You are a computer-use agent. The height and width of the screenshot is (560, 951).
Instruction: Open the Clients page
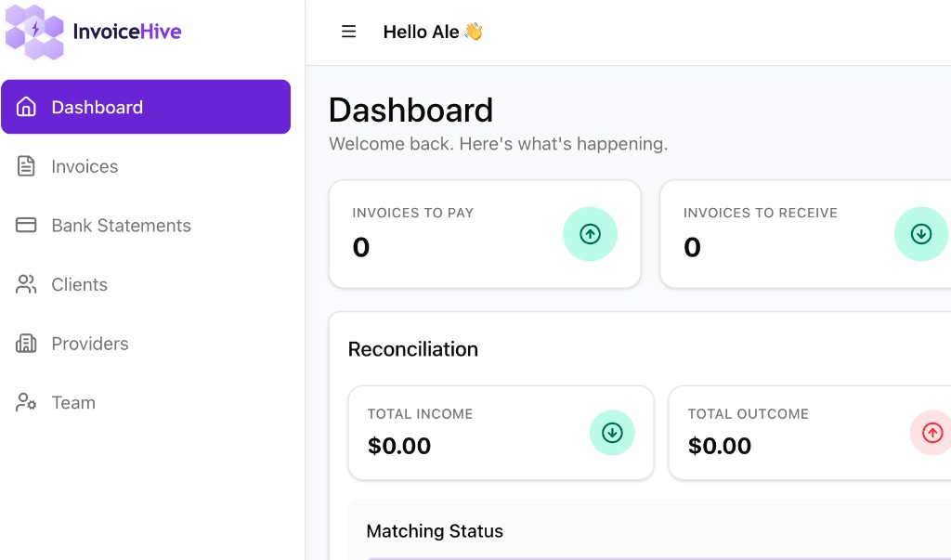coord(79,284)
